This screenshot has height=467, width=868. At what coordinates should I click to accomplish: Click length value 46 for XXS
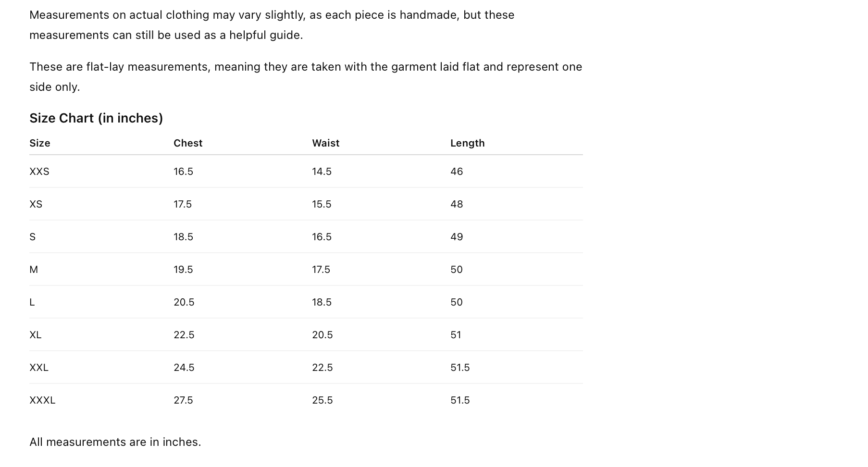[x=457, y=172]
